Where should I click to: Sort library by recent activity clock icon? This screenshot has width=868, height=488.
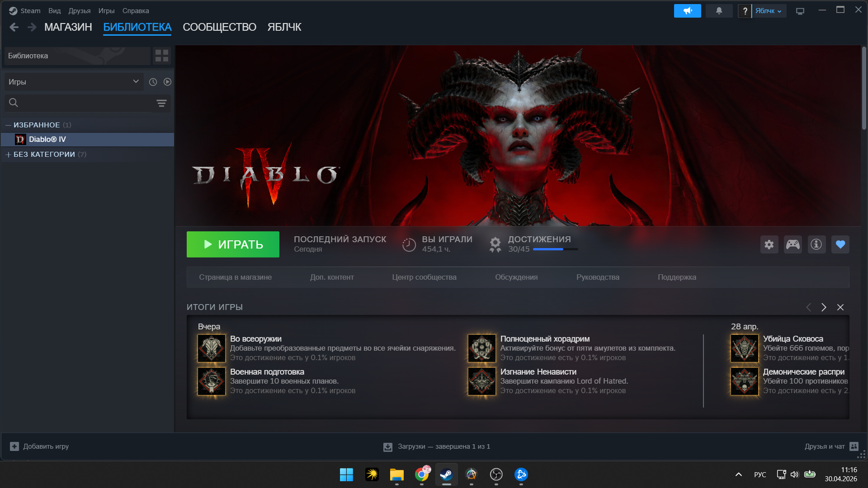click(x=153, y=82)
